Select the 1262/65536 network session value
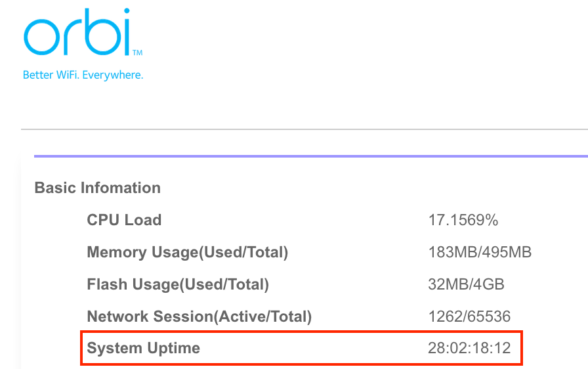588x369 pixels. pos(469,316)
